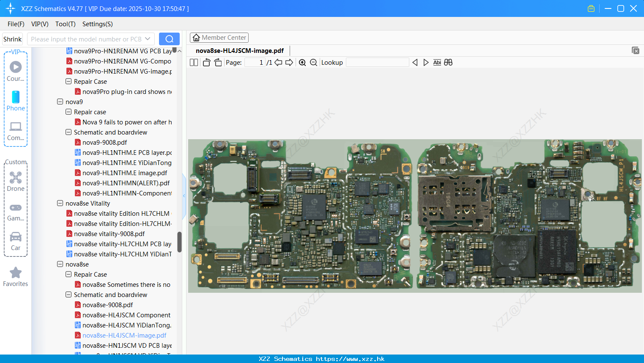Click the file tree vertical scrollbar thumb
644x363 pixels.
pyautogui.click(x=179, y=242)
